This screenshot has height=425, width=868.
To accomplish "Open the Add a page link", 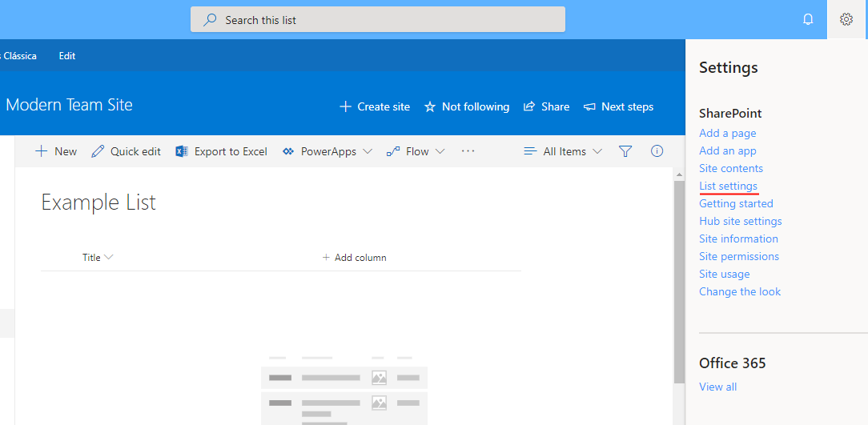I will pyautogui.click(x=727, y=134).
